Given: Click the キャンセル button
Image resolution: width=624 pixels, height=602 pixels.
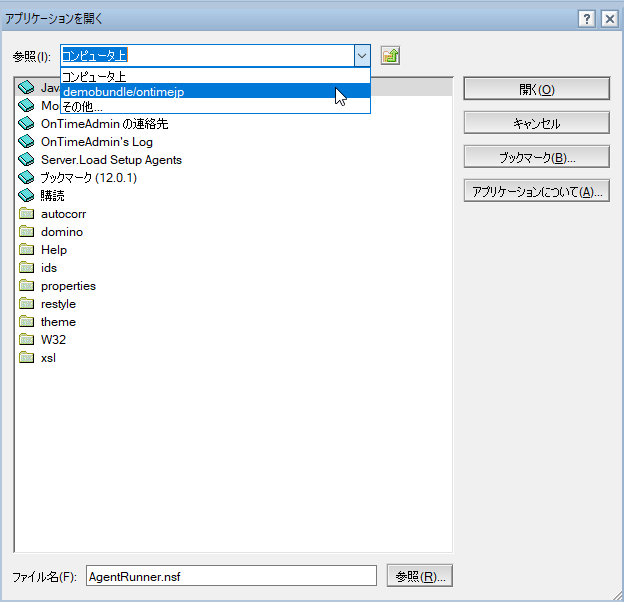Looking at the screenshot, I should pyautogui.click(x=536, y=123).
